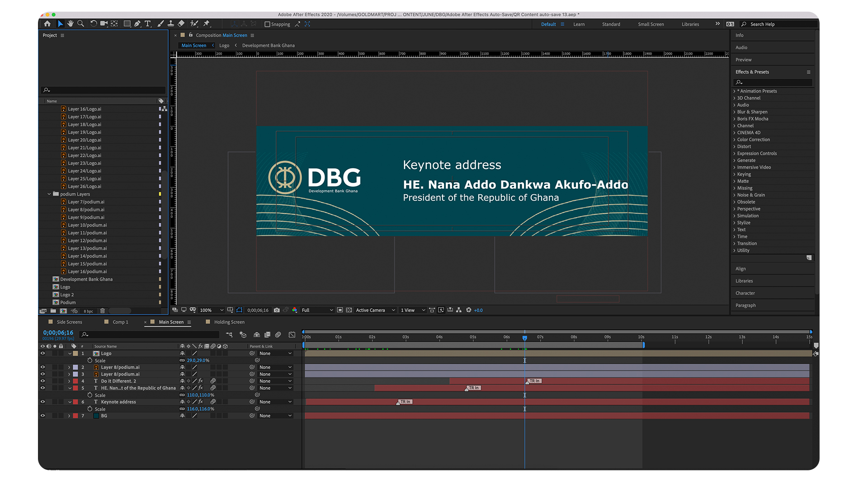Toggle the Scale stopwatch under the Logo layer
This screenshot has width=868, height=488.
point(90,361)
